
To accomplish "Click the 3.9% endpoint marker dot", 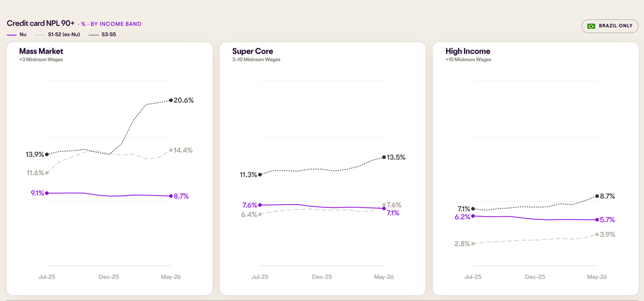I will (x=597, y=235).
